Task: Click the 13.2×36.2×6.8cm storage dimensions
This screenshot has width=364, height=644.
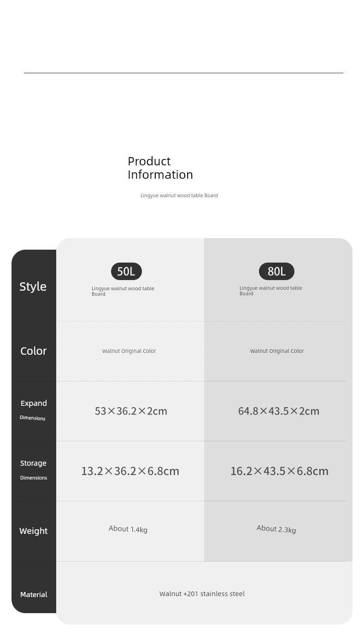Action: click(x=130, y=471)
